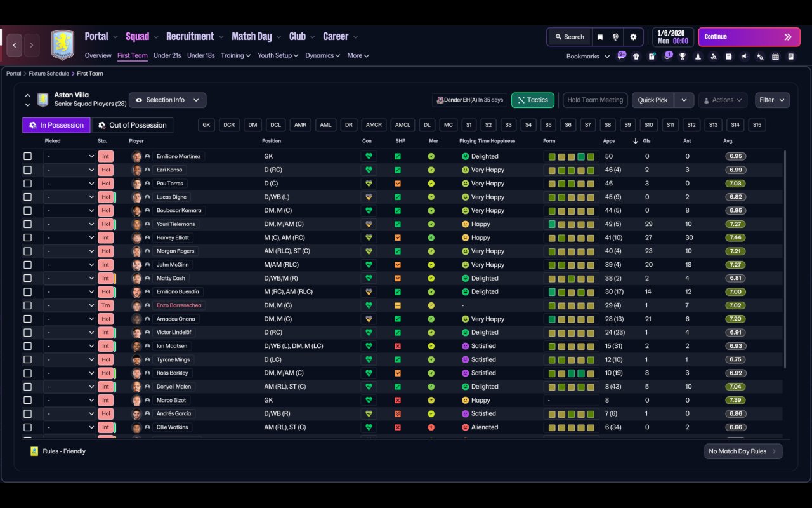Screen dimensions: 812x508
Task: Tick Morgan Rogers' row checkbox
Action: pos(27,251)
